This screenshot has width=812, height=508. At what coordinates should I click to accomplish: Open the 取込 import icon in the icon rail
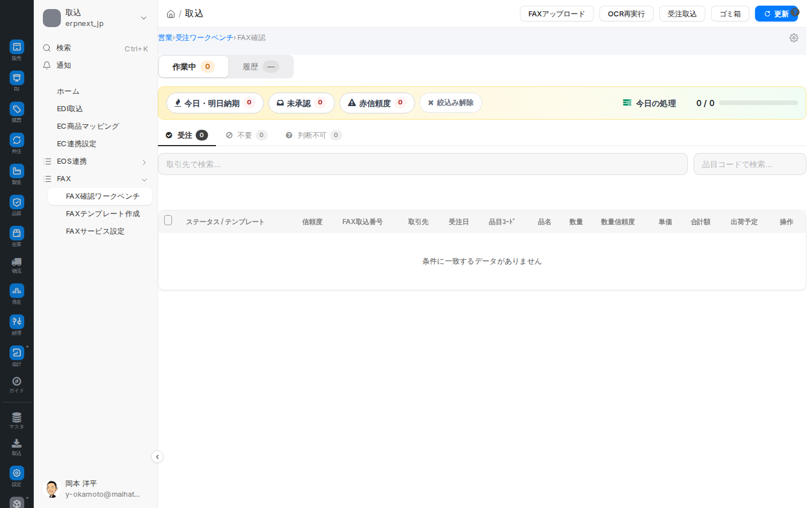17,444
